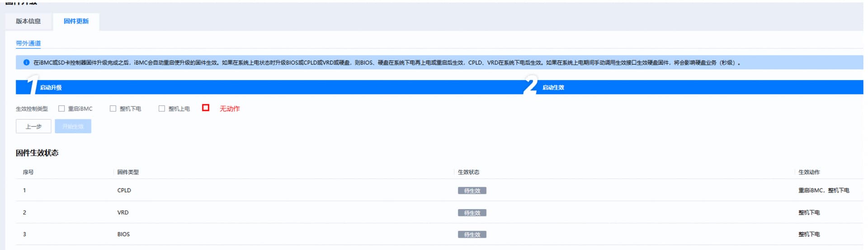Click the step 2 number icon

point(530,86)
